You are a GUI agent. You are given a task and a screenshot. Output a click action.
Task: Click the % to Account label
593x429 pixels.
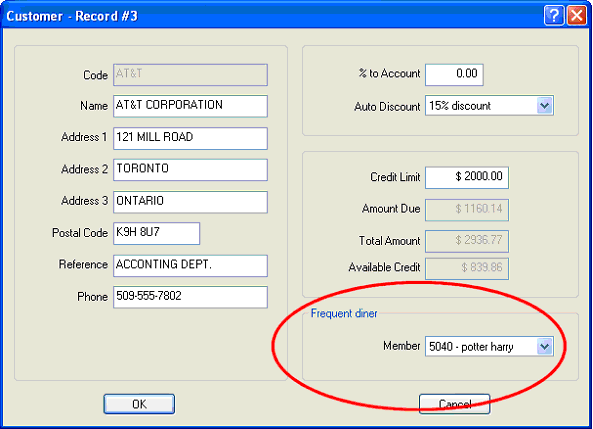click(389, 73)
